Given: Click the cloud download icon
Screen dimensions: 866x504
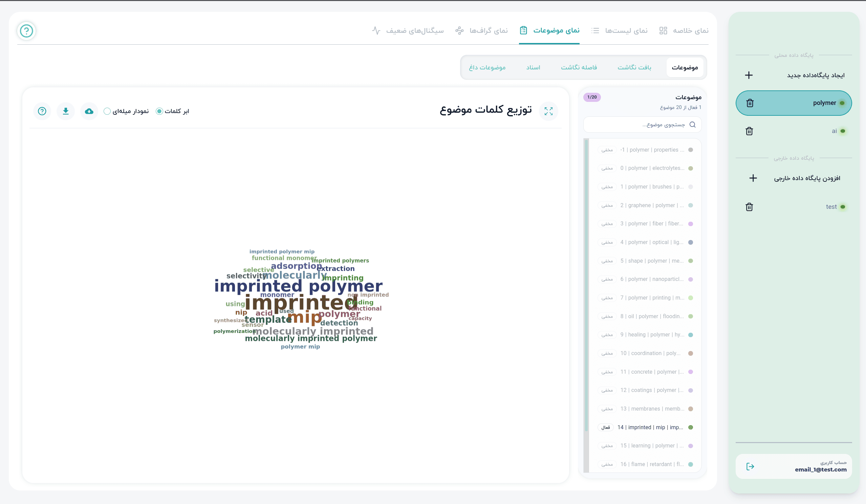Looking at the screenshot, I should tap(89, 111).
